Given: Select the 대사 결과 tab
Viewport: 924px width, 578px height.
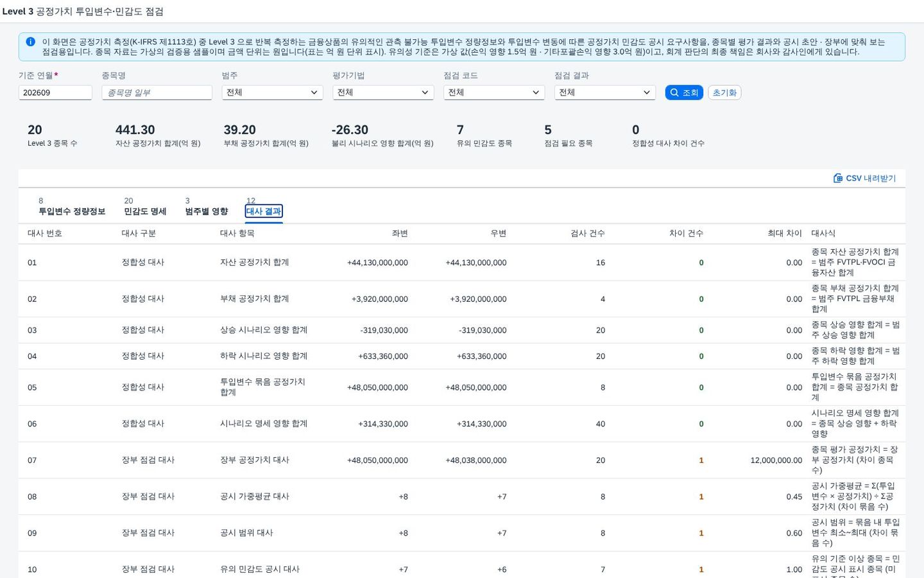Looking at the screenshot, I should (x=264, y=211).
